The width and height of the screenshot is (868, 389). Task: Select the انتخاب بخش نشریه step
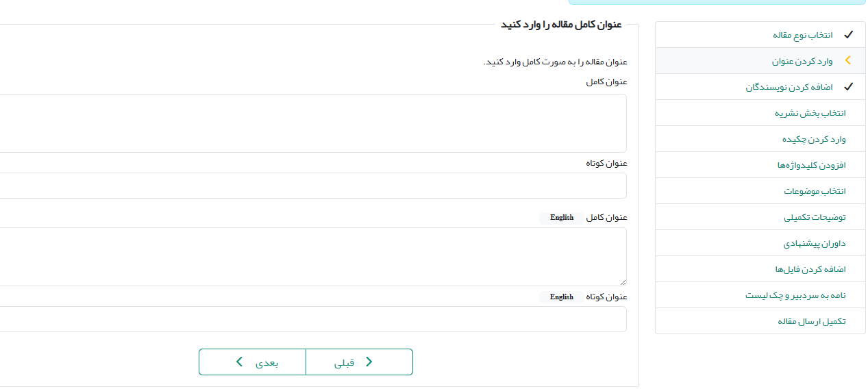click(x=810, y=113)
